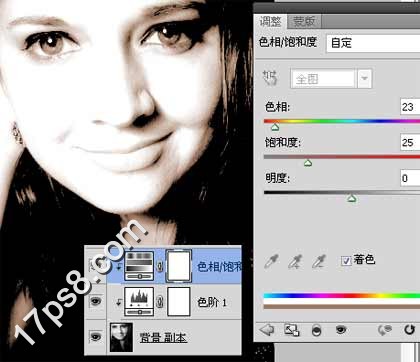This screenshot has height=362, width=420.
Task: Select the add-to-sample eyedropper
Action: (294, 261)
